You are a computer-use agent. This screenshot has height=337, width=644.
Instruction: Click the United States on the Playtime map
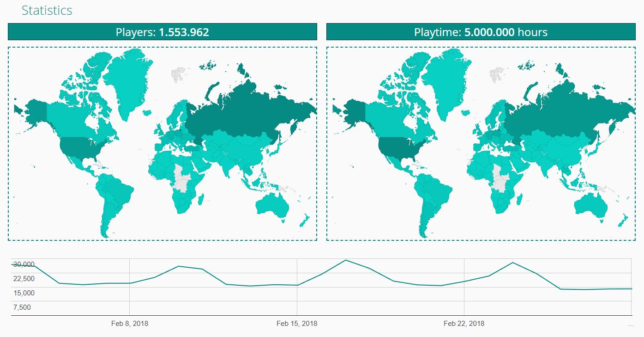(x=399, y=148)
